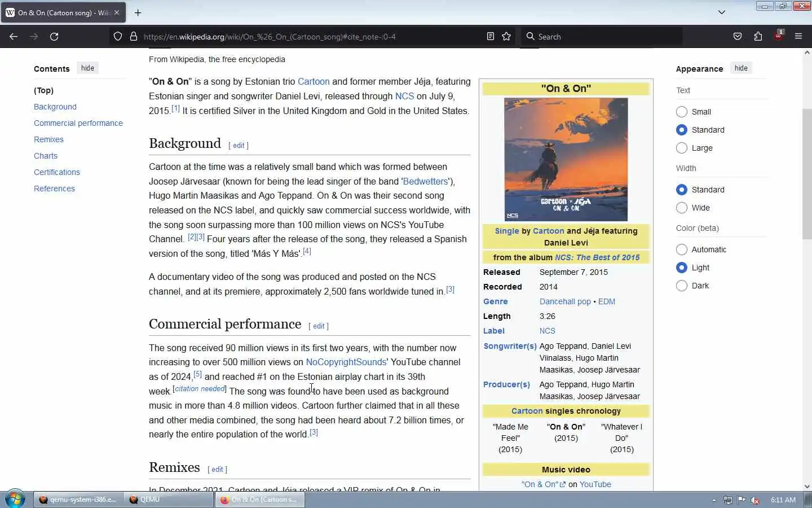
Task: Open the external "On & On" video link
Action: point(543,484)
